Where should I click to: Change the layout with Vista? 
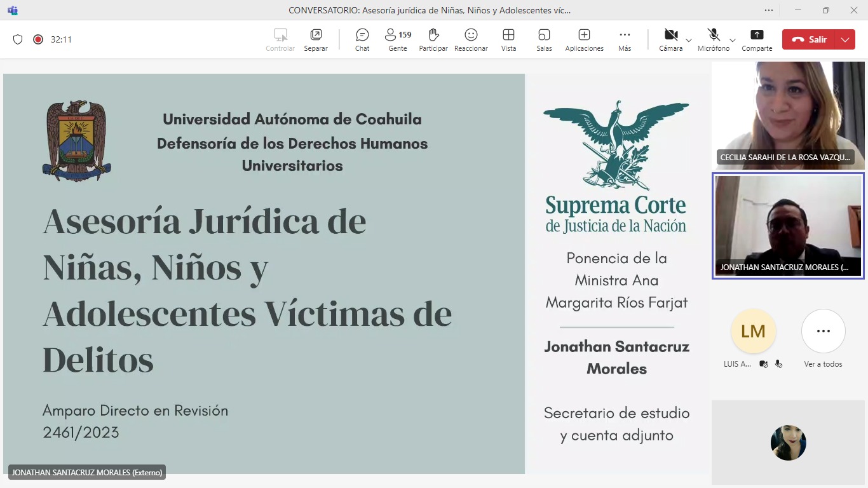[x=508, y=39]
